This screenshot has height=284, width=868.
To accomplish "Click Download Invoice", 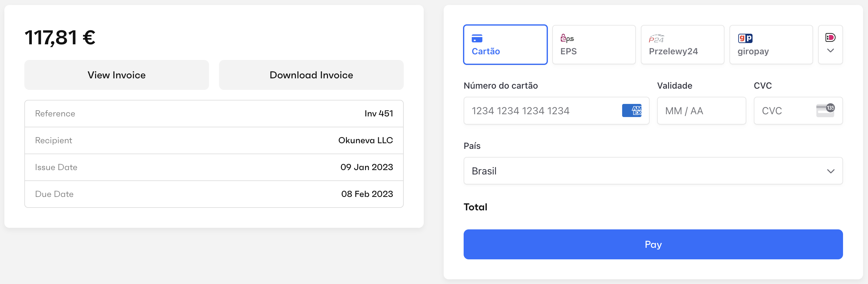I will point(311,75).
